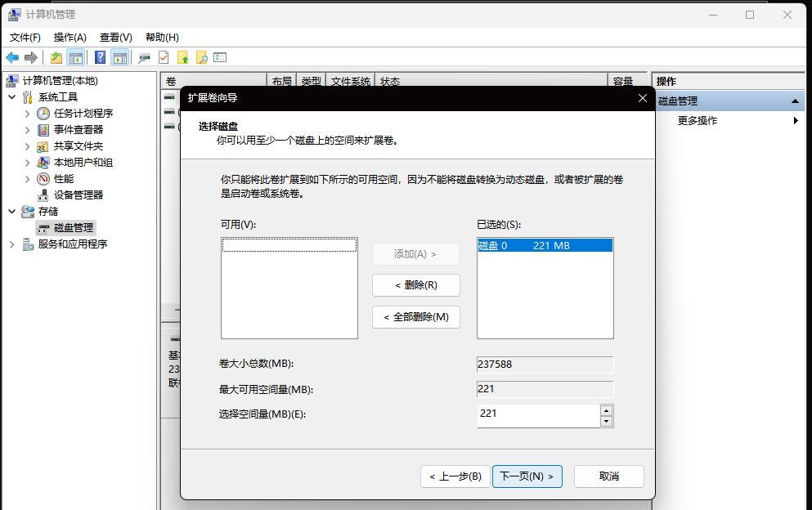Select 磁盘管理 tree item
This screenshot has width=812, height=510.
pos(74,228)
